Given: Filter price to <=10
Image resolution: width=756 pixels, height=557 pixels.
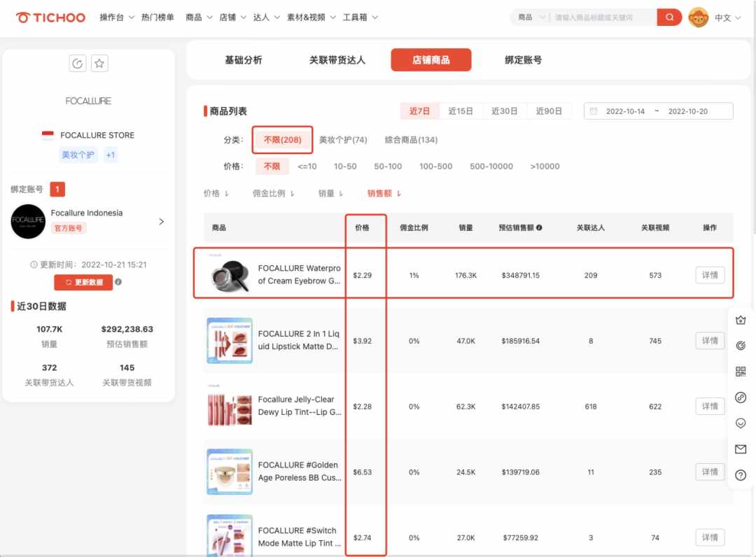Looking at the screenshot, I should point(307,167).
